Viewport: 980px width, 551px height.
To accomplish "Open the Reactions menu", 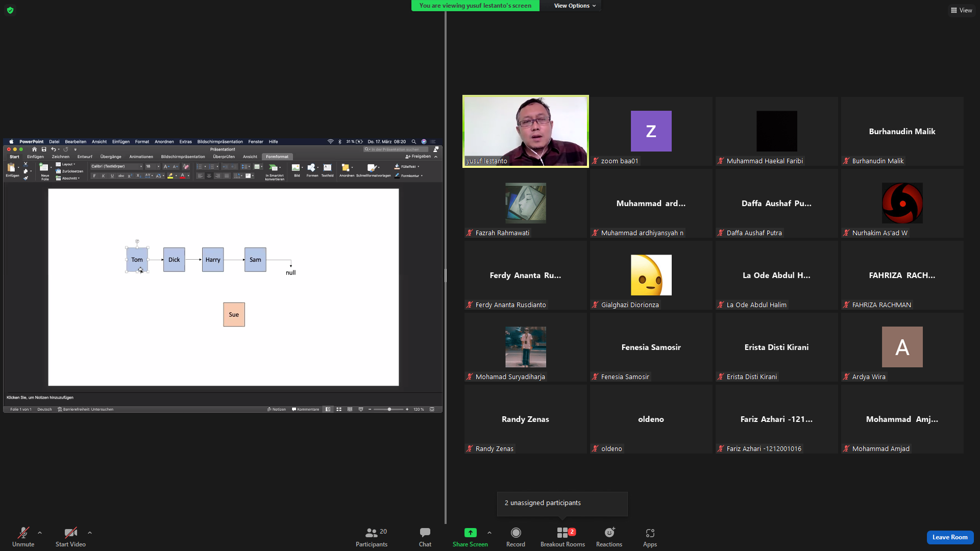I will (x=609, y=537).
